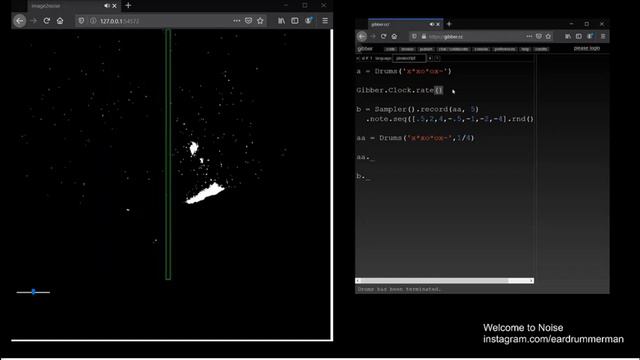Click the Sampler().record code line
640x360 pixels.
coord(418,109)
